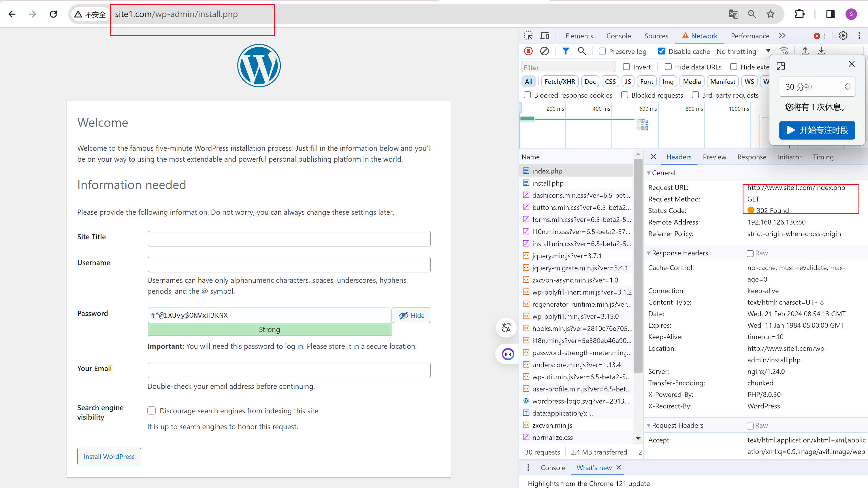Open the inspect element picker tool
Screen dimensions: 868x488
528,36
